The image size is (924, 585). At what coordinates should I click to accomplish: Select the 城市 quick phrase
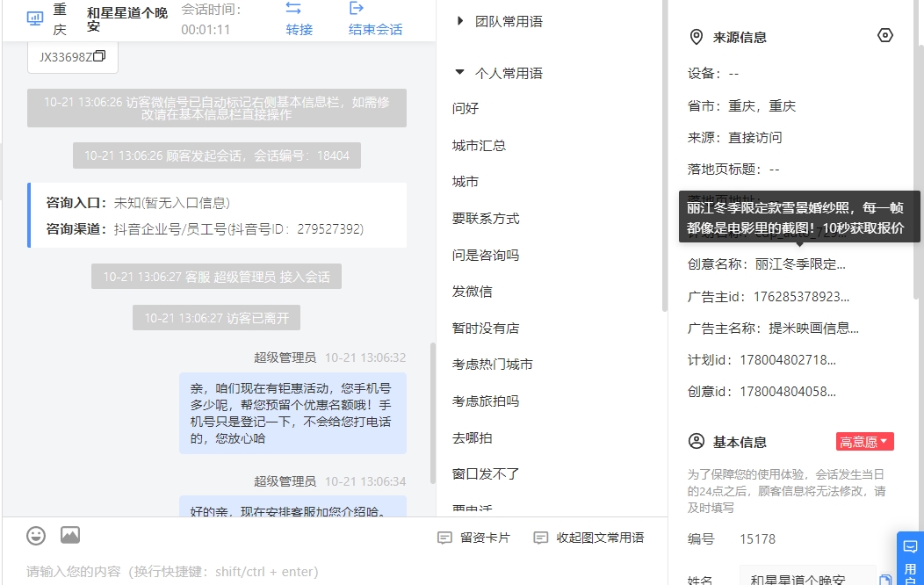point(466,182)
